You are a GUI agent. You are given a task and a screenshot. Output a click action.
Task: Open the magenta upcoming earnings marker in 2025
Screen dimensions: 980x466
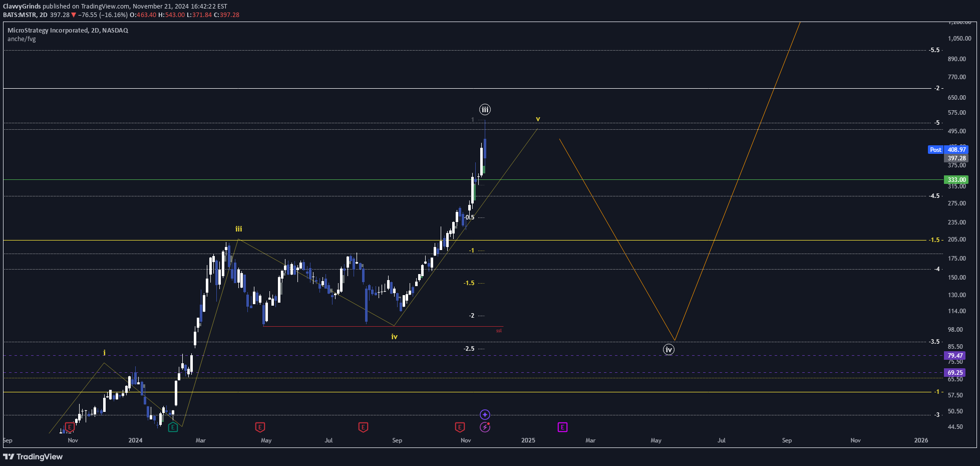562,427
